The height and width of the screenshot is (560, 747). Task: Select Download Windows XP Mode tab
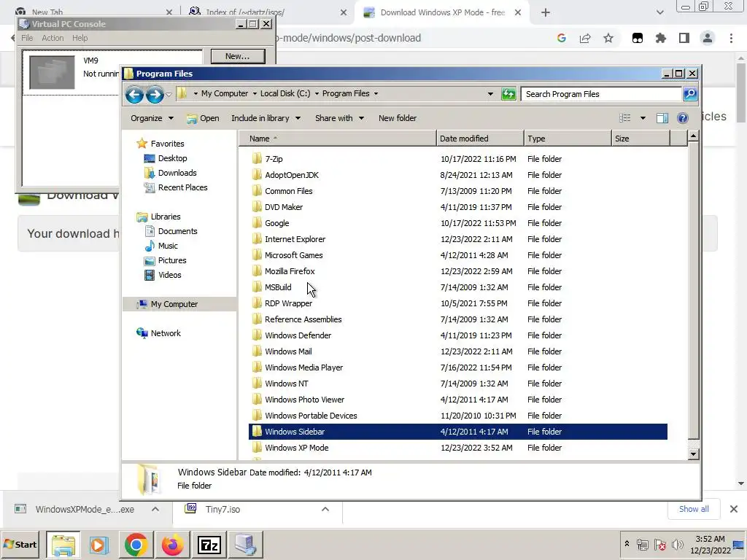point(442,12)
